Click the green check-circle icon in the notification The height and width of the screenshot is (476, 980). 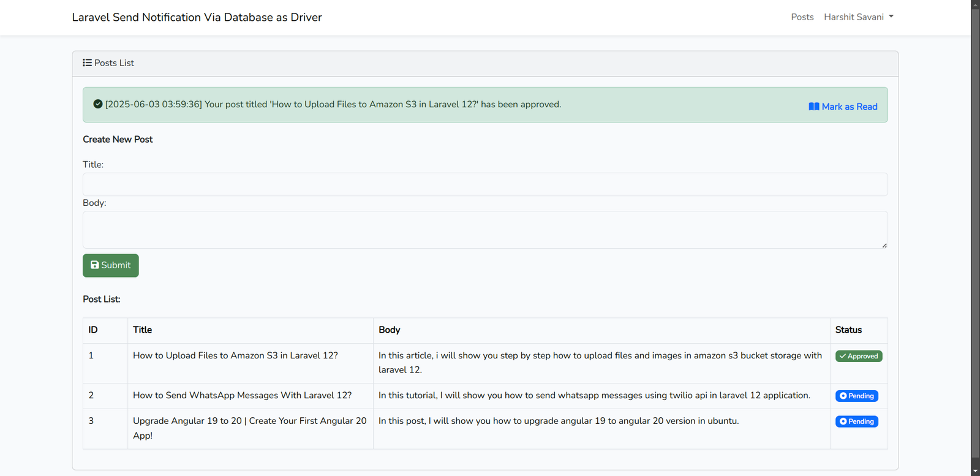point(98,104)
